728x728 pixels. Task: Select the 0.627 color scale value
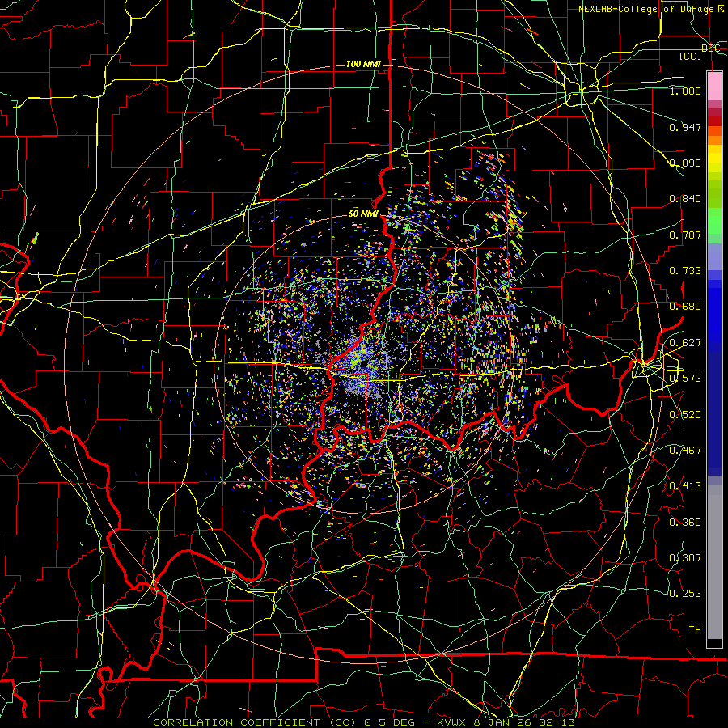coord(685,343)
